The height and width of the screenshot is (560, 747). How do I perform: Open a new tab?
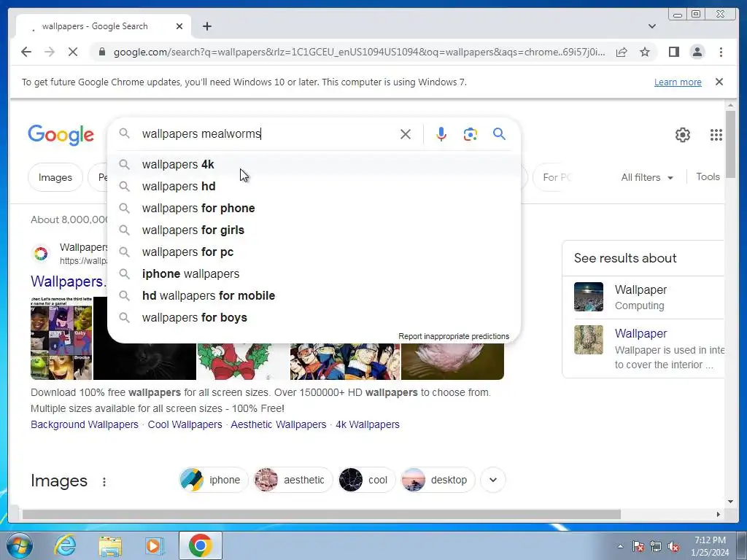tap(206, 26)
